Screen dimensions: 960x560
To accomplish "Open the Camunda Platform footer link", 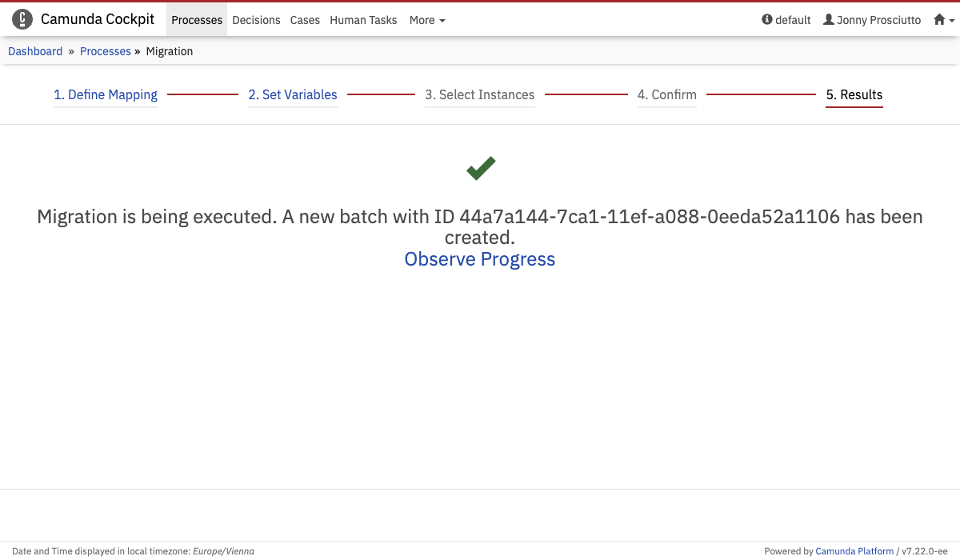I will (x=854, y=551).
